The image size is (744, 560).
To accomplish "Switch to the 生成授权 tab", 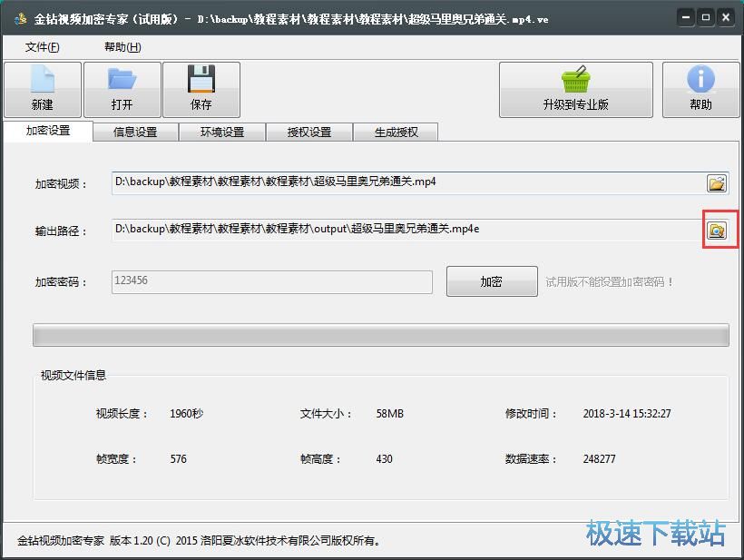I will click(x=396, y=132).
